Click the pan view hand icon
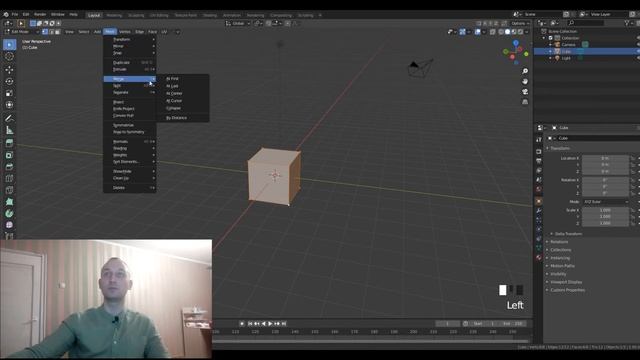Viewport: 640px width, 360px height. point(525,82)
